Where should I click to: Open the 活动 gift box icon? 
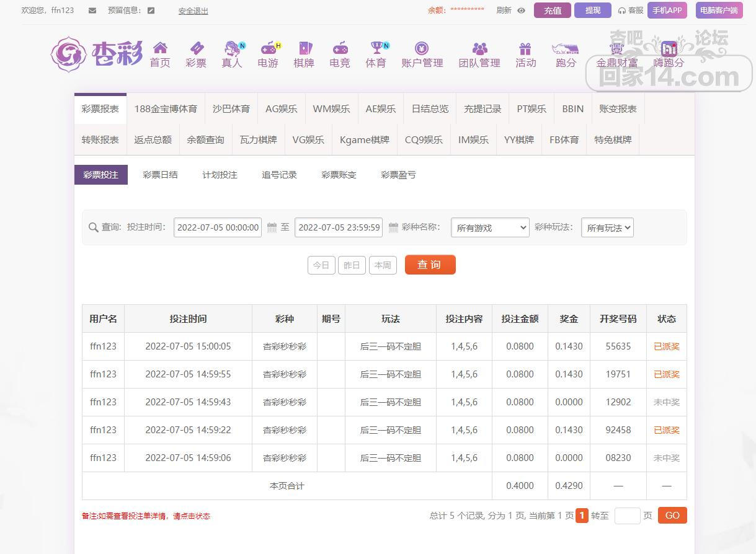(525, 48)
